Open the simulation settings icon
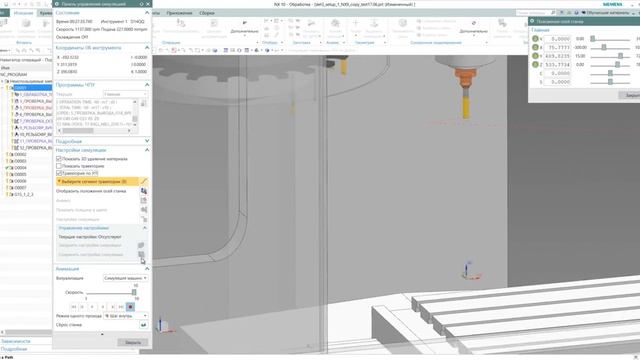 [x=144, y=219]
